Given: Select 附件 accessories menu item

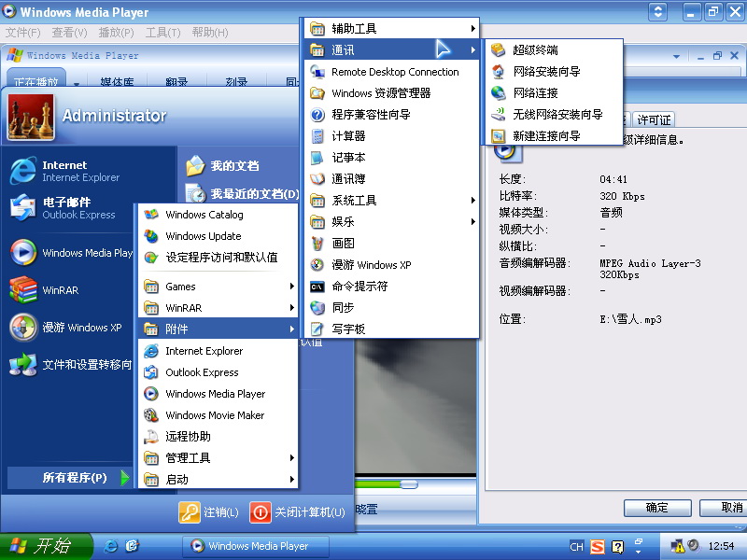Looking at the screenshot, I should coord(218,329).
